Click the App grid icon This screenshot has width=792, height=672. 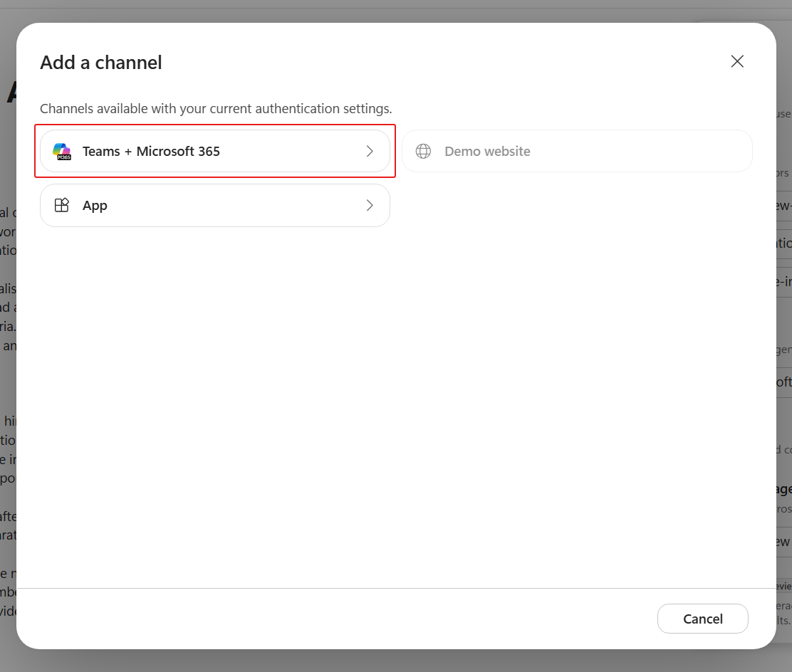pyautogui.click(x=62, y=205)
